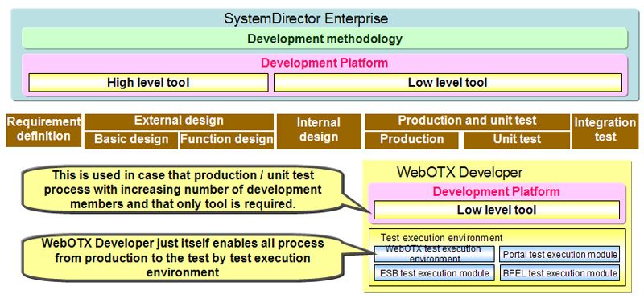Select the Portal test execution module

pyautogui.click(x=559, y=254)
